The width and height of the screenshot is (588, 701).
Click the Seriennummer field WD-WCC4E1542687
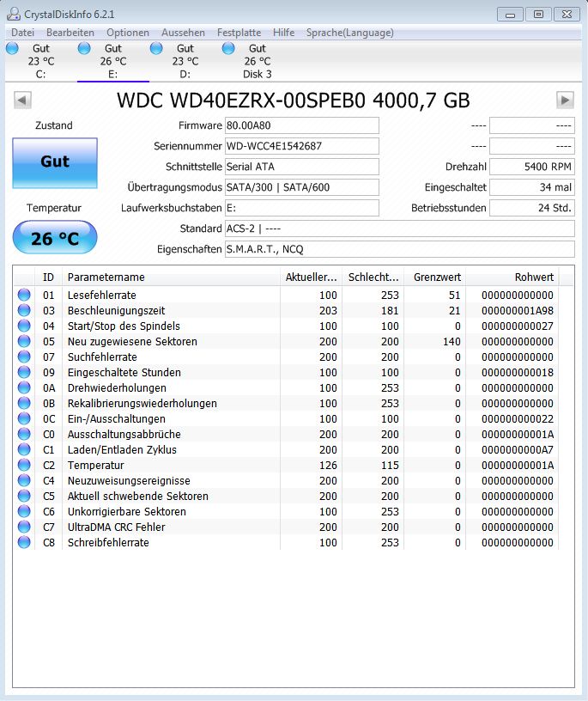click(302, 146)
